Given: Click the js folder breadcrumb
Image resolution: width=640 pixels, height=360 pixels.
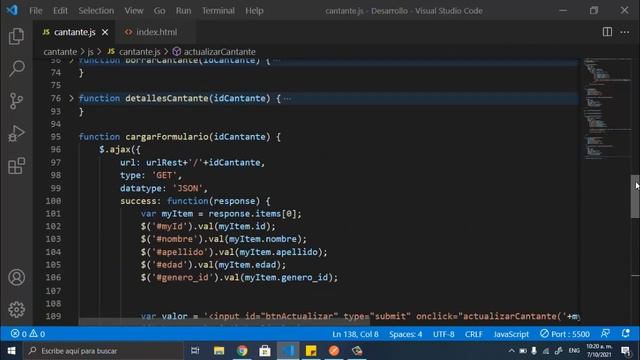Looking at the screenshot, I should click(x=90, y=52).
